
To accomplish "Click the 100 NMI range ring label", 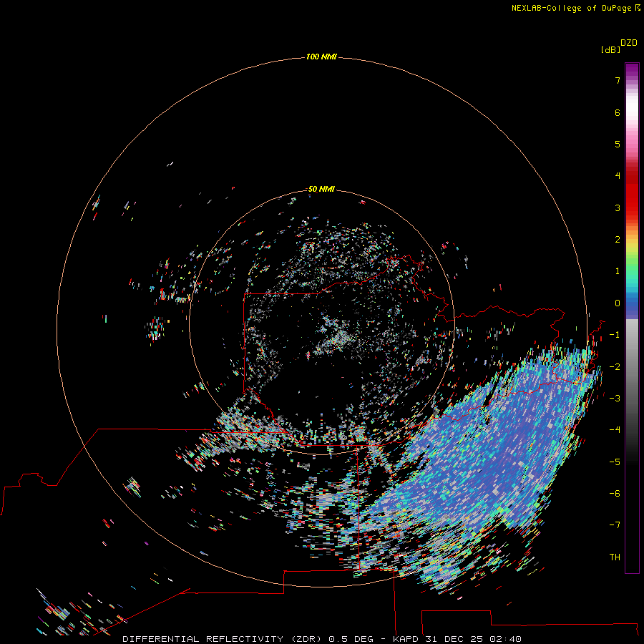I will (x=321, y=57).
